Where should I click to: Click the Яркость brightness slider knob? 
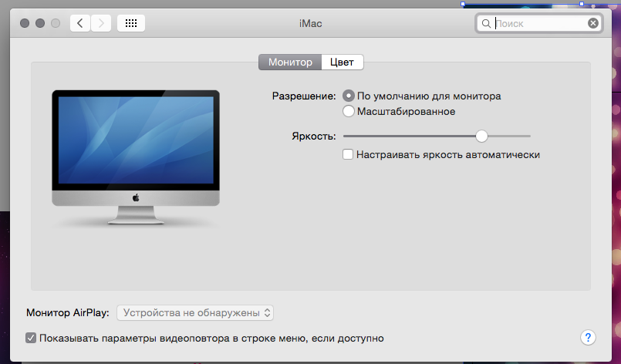coord(481,136)
